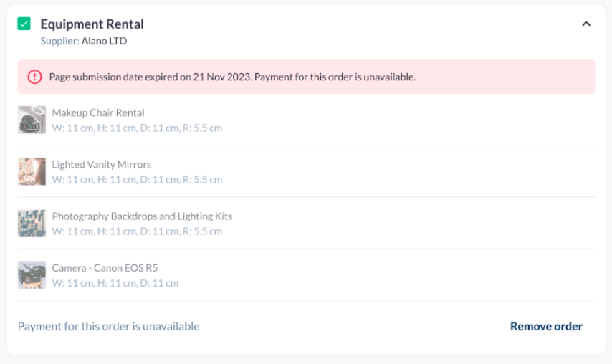
Task: Open the Photography Backdrops thumbnail image
Action: pos(32,224)
